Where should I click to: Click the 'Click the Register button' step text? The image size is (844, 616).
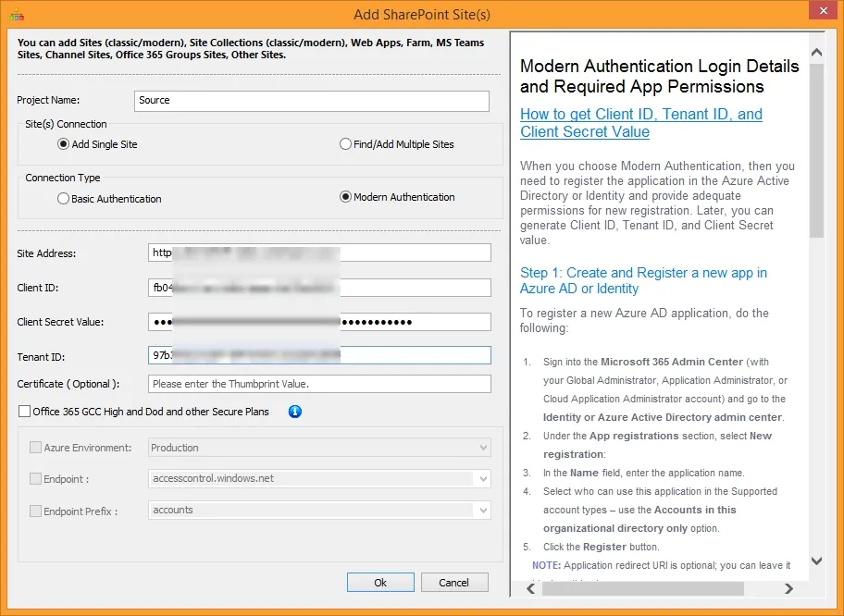pyautogui.click(x=602, y=547)
